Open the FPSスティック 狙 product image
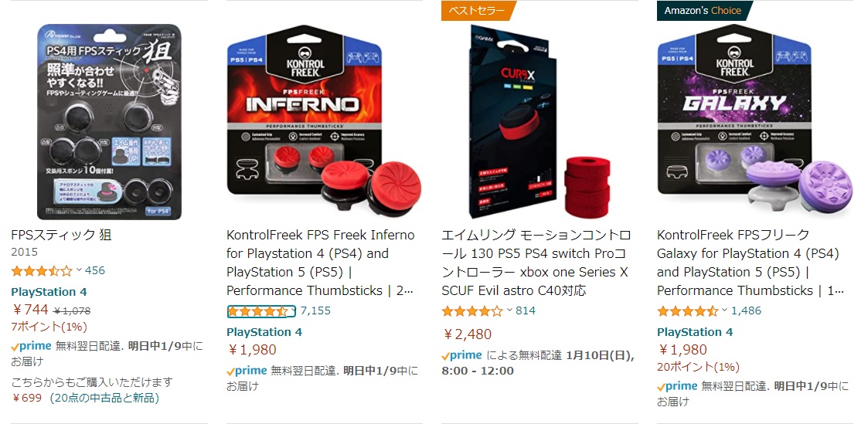This screenshot has width=868, height=424. [105, 121]
